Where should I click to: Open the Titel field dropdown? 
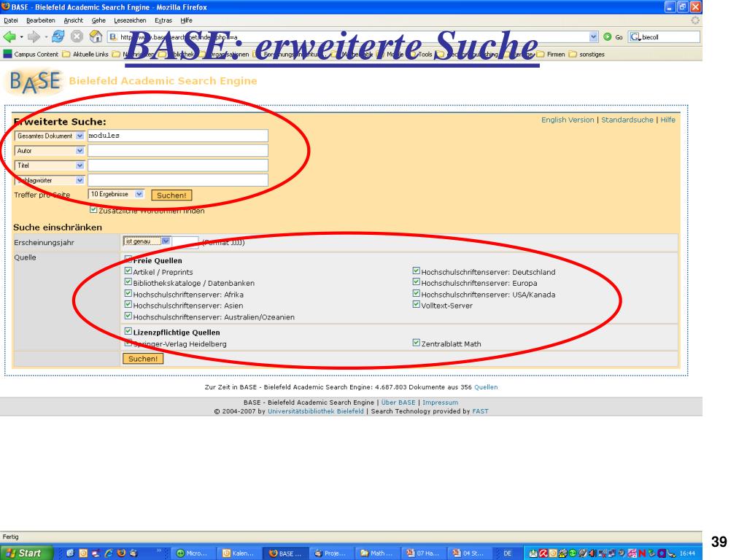click(x=50, y=166)
